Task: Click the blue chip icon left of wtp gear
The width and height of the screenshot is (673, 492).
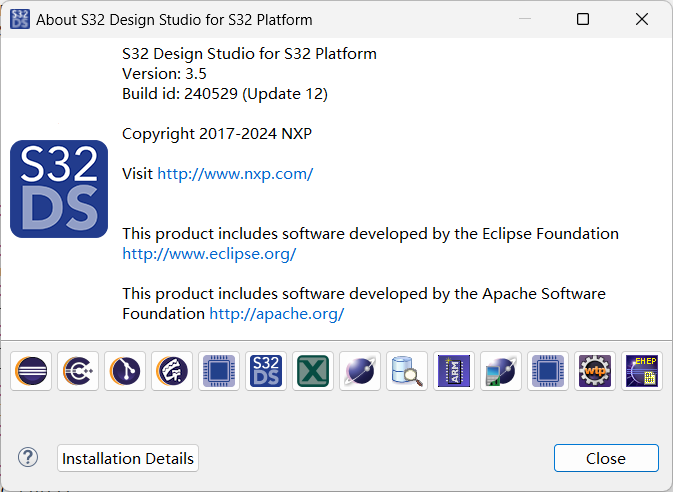Action: point(548,371)
